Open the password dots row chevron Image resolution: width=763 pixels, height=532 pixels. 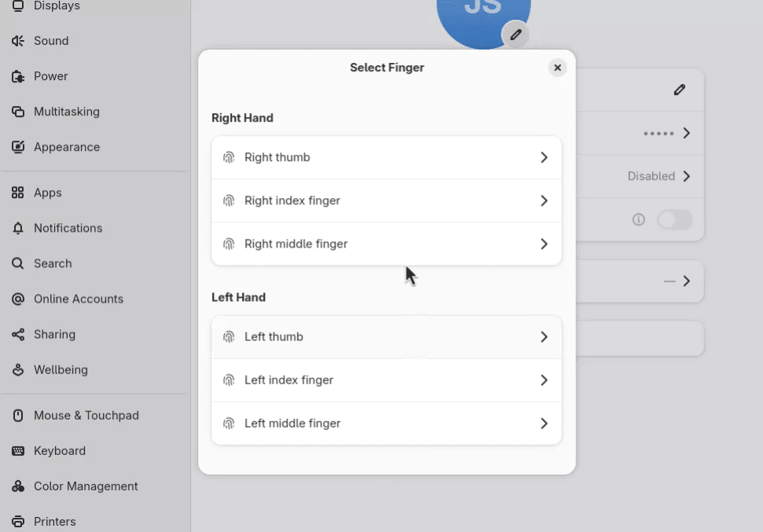(x=687, y=134)
